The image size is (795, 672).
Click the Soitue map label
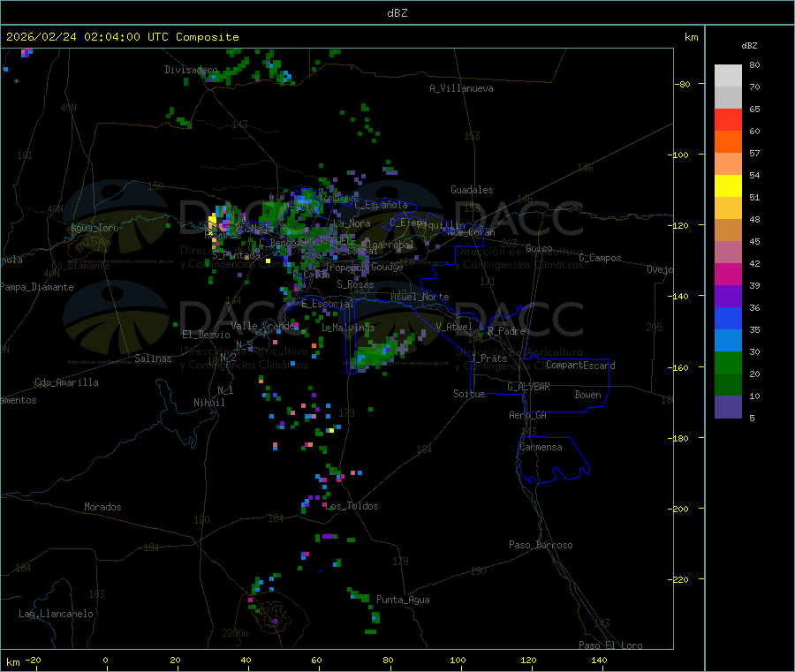470,394
